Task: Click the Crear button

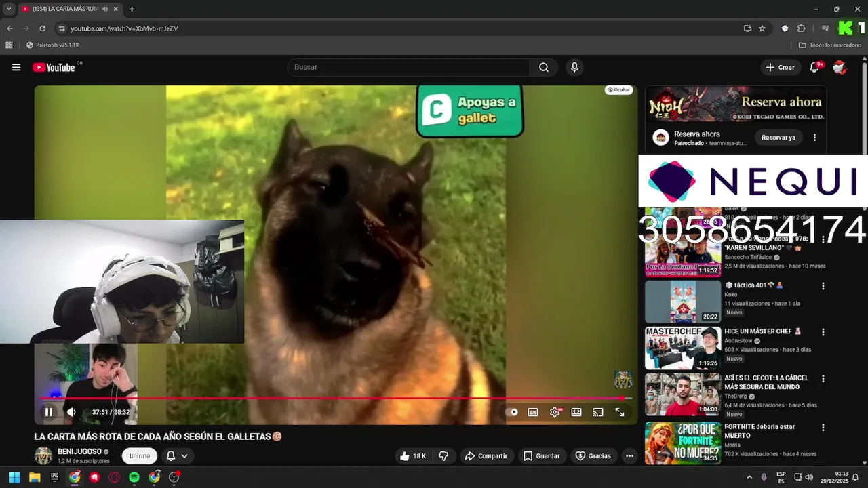Action: (x=780, y=67)
